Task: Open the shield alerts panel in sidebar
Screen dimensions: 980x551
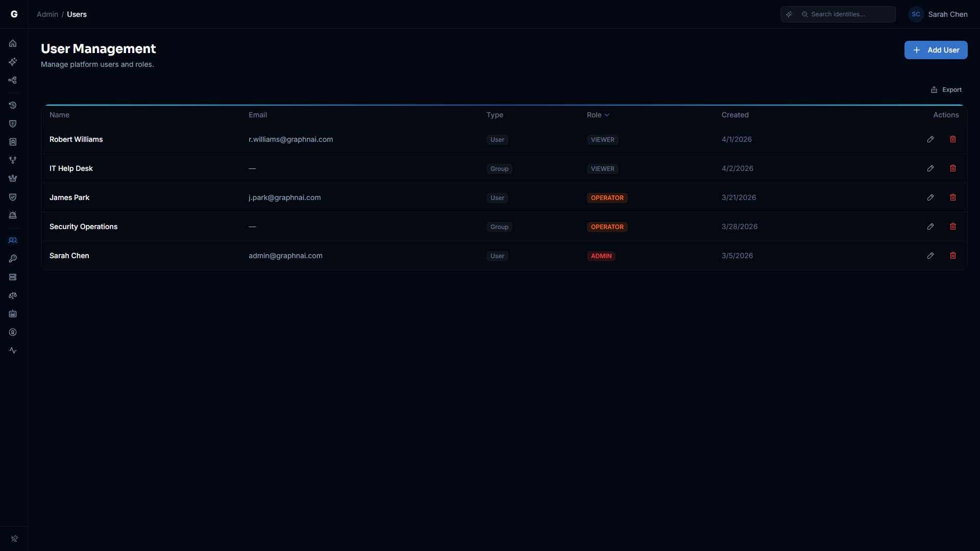Action: click(13, 123)
